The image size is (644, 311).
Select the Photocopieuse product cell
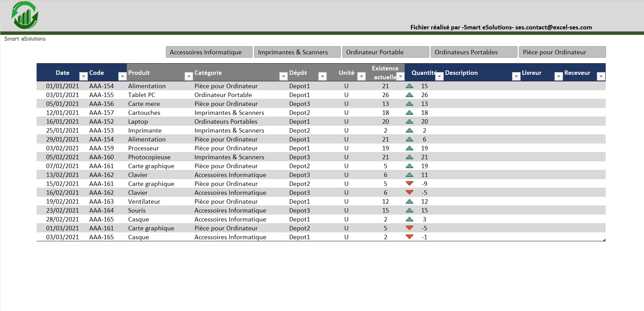149,157
